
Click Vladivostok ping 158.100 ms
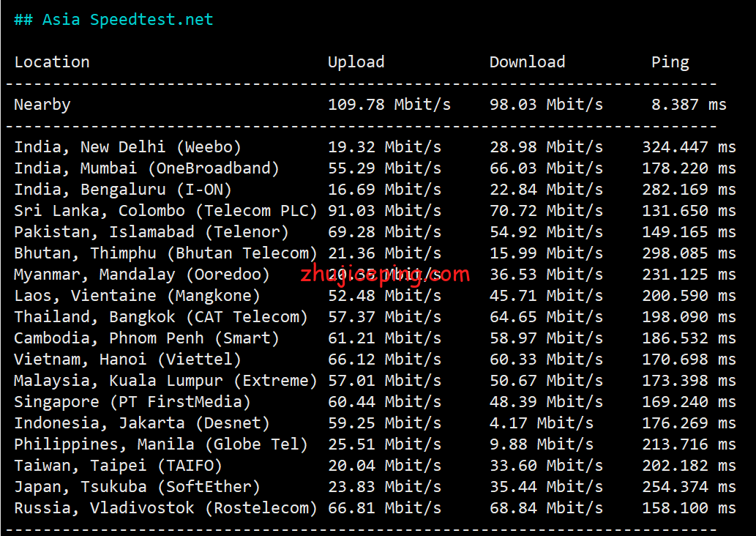[689, 508]
